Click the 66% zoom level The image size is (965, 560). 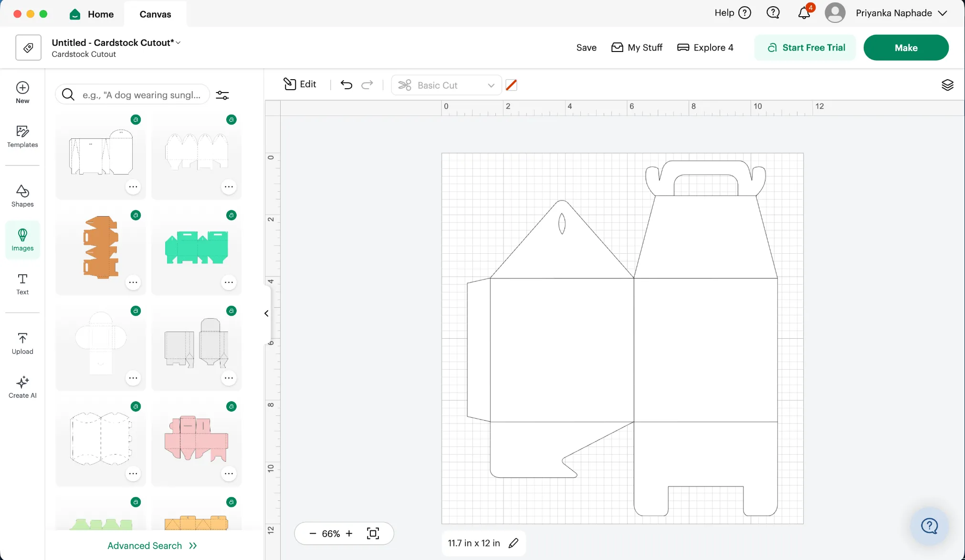331,533
